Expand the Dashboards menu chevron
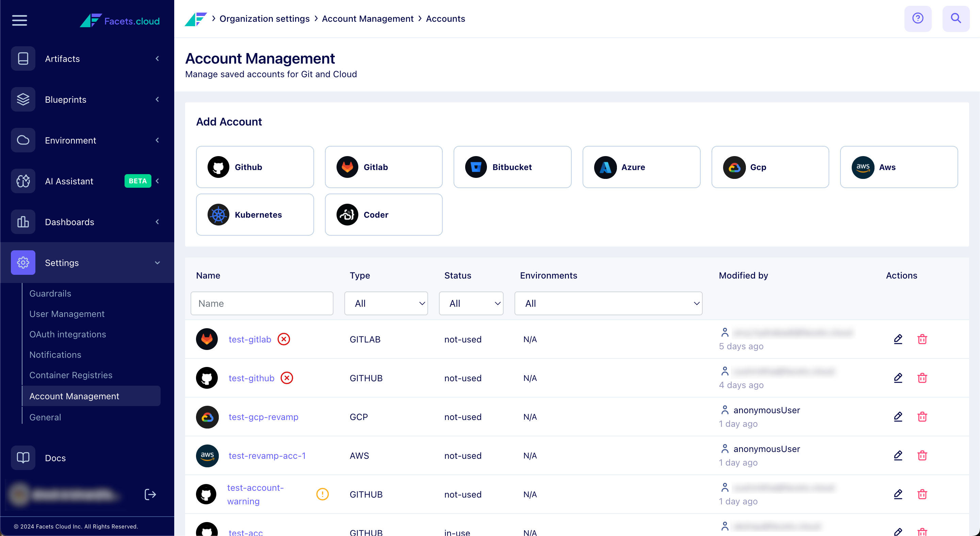This screenshot has width=980, height=536. [158, 222]
